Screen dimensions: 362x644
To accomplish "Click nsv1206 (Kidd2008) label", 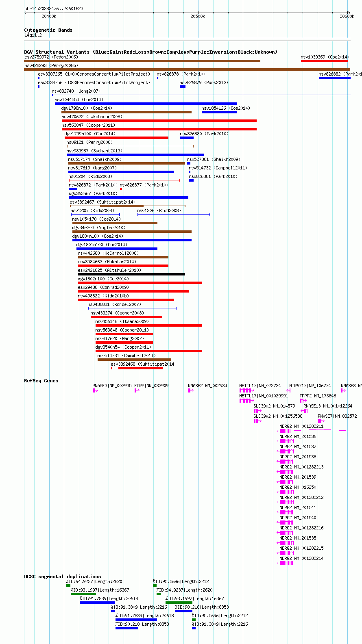I will [x=159, y=210].
